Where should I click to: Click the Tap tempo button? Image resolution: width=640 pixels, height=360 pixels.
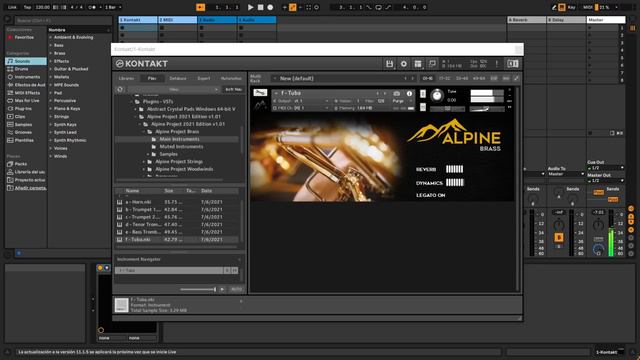point(27,7)
